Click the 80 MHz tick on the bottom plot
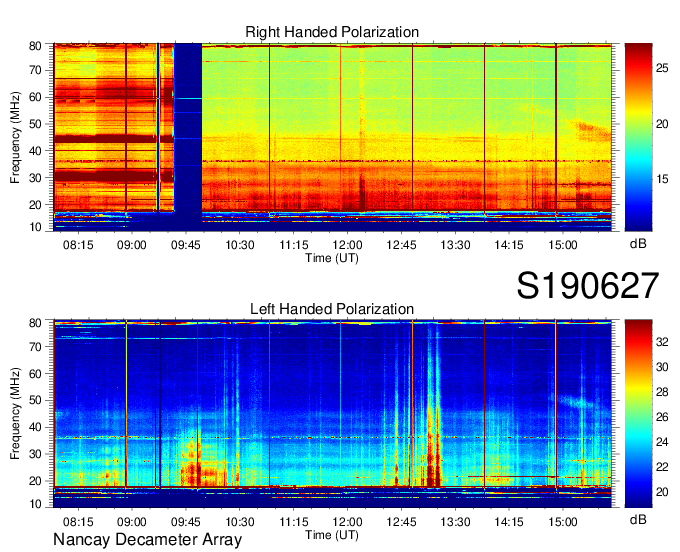This screenshot has height=552, width=680. [35, 323]
